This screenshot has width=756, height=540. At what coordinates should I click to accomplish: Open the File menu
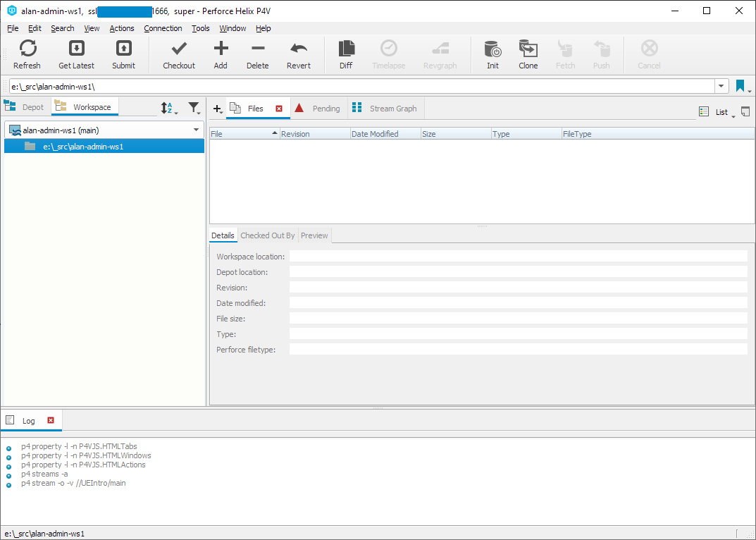[13, 28]
